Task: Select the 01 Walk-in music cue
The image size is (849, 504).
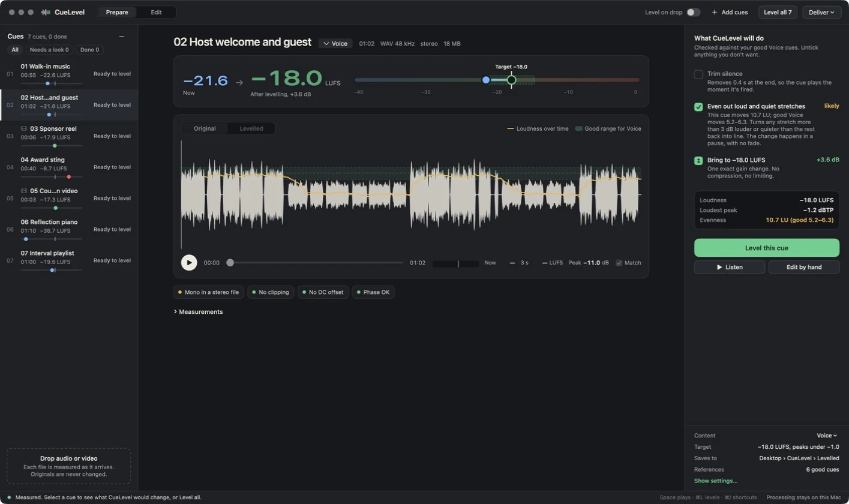Action: tap(69, 74)
